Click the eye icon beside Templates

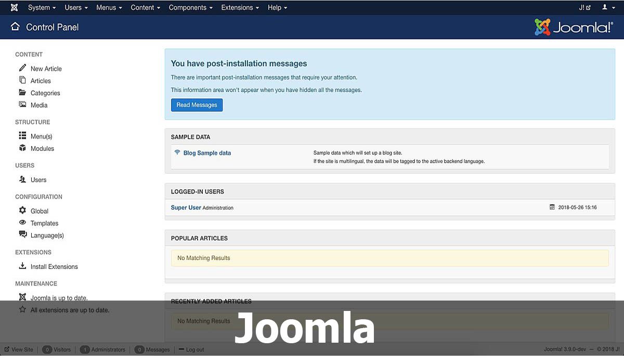[x=22, y=223]
